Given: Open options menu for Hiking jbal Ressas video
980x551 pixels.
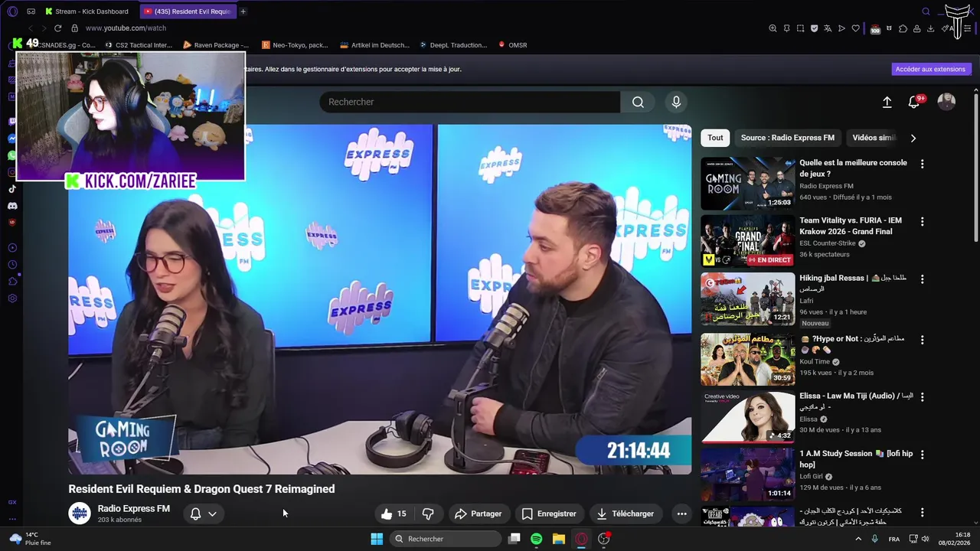Looking at the screenshot, I should [922, 279].
